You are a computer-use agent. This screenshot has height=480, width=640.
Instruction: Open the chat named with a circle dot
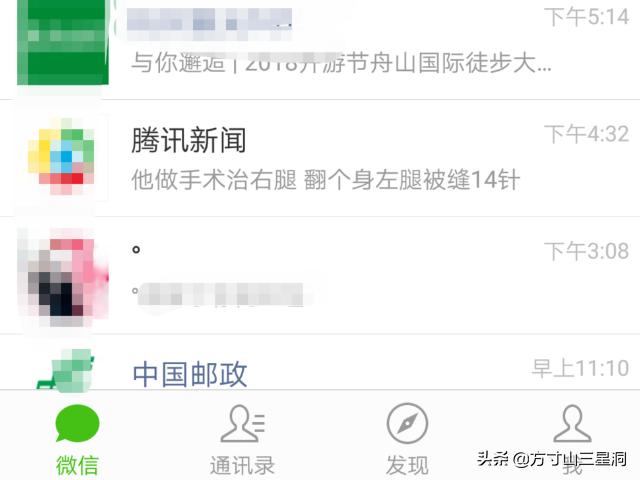pyautogui.click(x=136, y=249)
